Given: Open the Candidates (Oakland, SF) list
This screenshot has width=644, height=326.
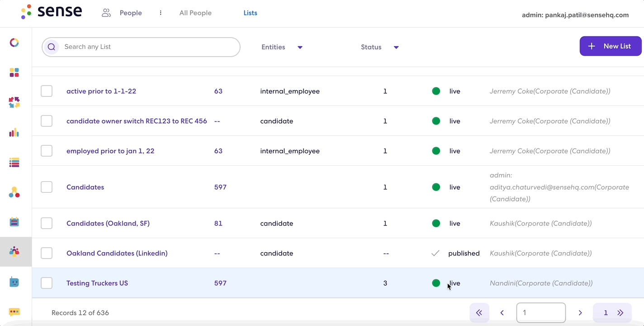Looking at the screenshot, I should pos(108,223).
